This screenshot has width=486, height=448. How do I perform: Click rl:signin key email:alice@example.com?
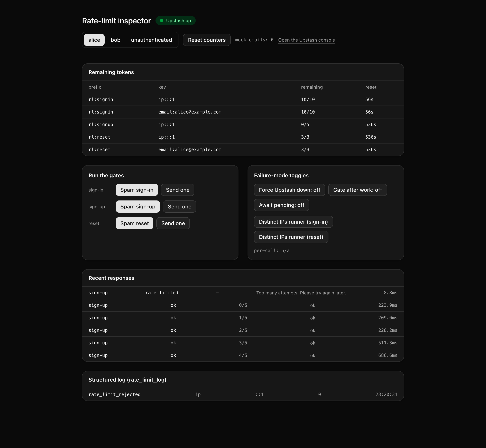(190, 112)
